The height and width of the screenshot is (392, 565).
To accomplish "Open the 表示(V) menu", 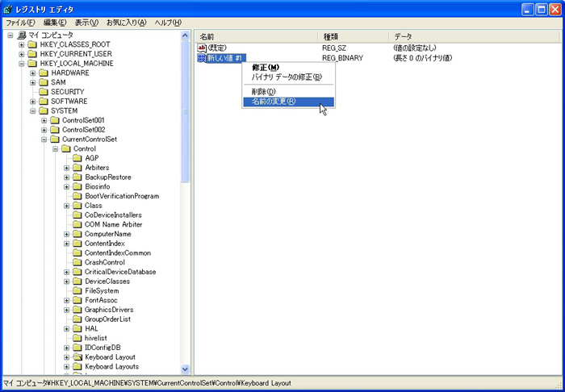I will (86, 23).
